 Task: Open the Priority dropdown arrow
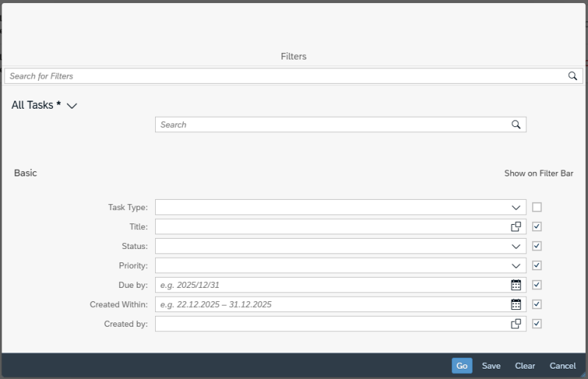tap(516, 266)
